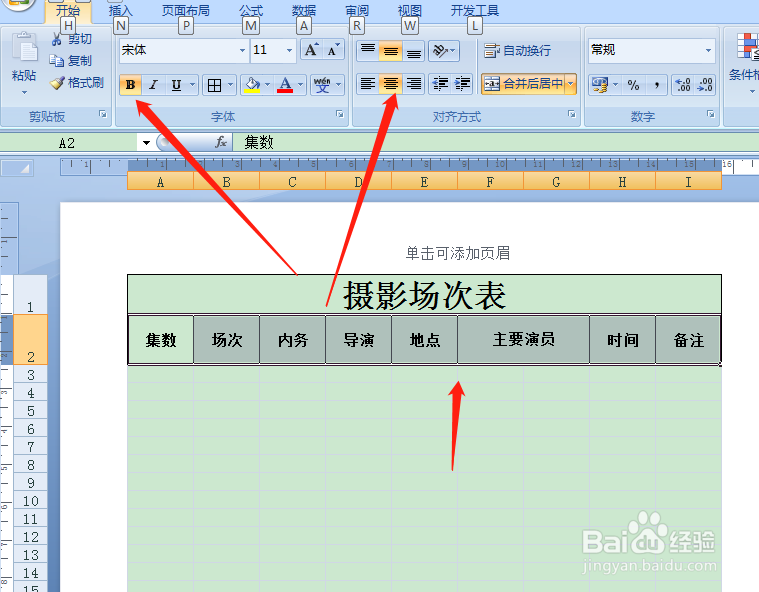Click 自动换行 wrap text button
Viewport: 759px width, 592px height.
tap(517, 51)
